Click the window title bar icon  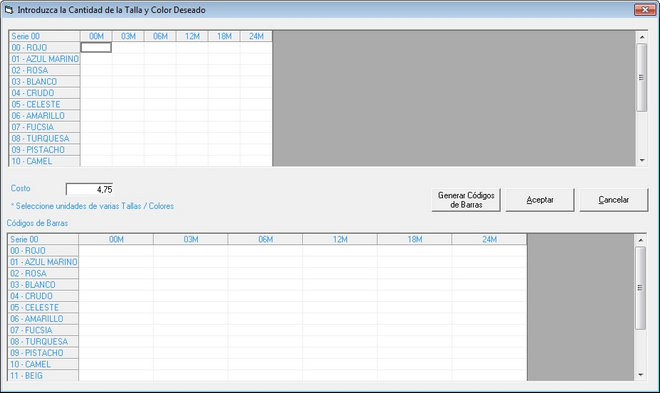tap(9, 10)
